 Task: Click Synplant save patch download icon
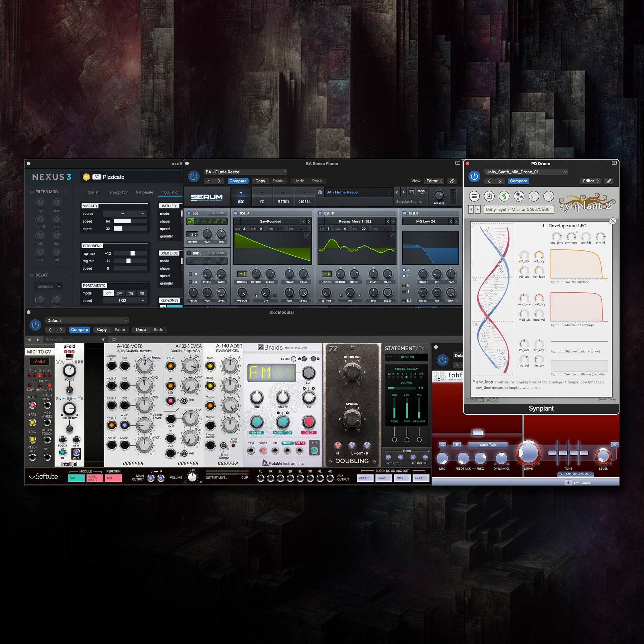[x=489, y=196]
